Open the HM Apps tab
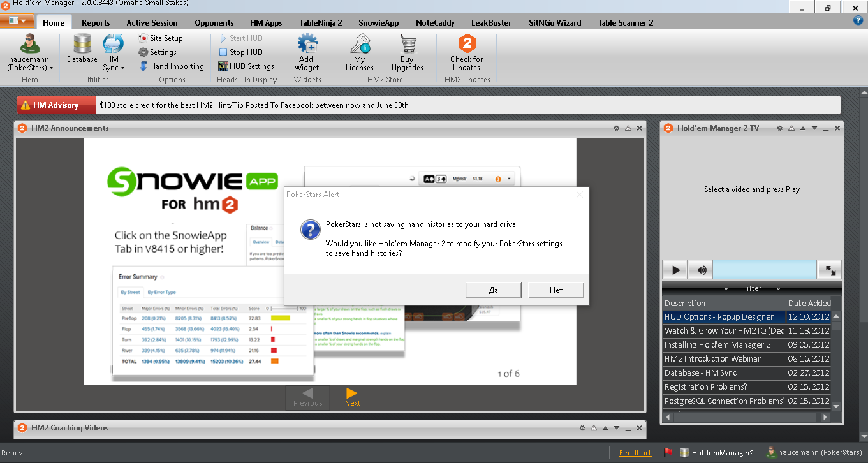Viewport: 868px width, 463px height. click(x=266, y=23)
